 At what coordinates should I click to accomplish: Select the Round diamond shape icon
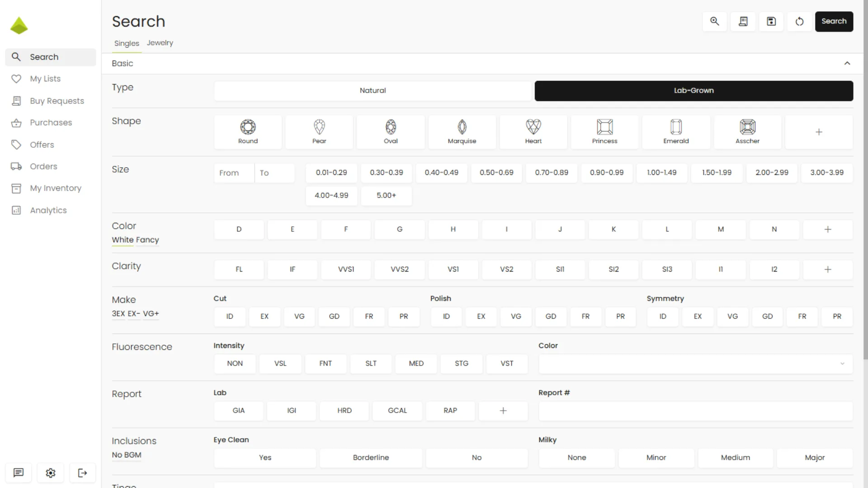click(x=248, y=131)
